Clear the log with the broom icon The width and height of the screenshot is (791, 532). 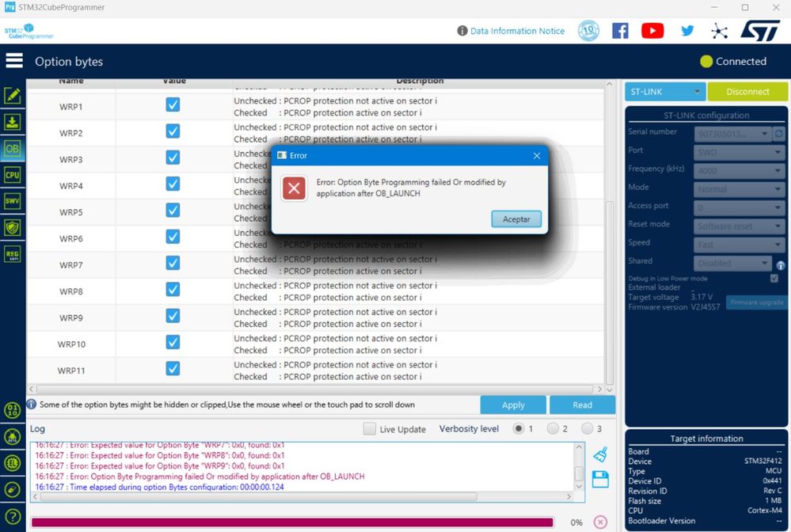[x=600, y=454]
